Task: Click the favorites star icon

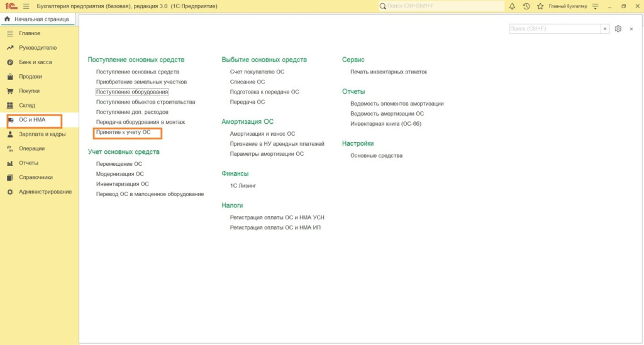Action: click(540, 6)
